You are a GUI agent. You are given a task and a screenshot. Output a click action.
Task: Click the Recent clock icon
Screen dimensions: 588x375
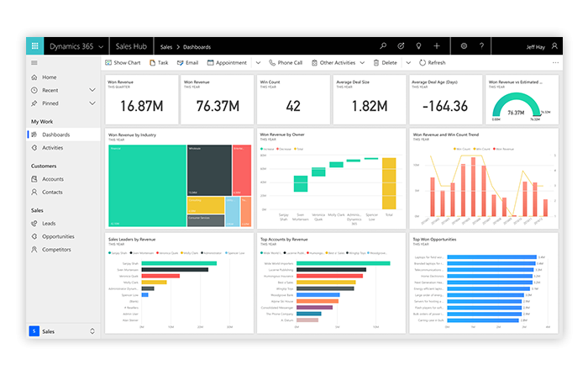pyautogui.click(x=34, y=90)
